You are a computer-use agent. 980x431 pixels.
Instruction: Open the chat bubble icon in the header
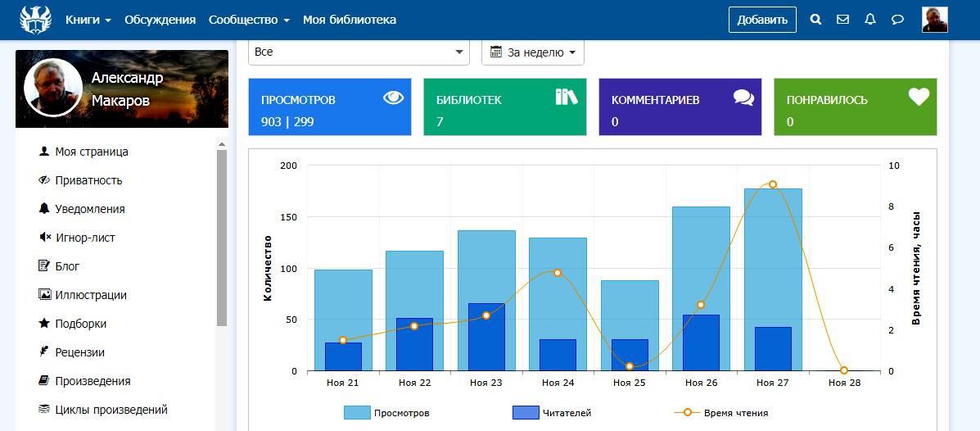[x=897, y=20]
